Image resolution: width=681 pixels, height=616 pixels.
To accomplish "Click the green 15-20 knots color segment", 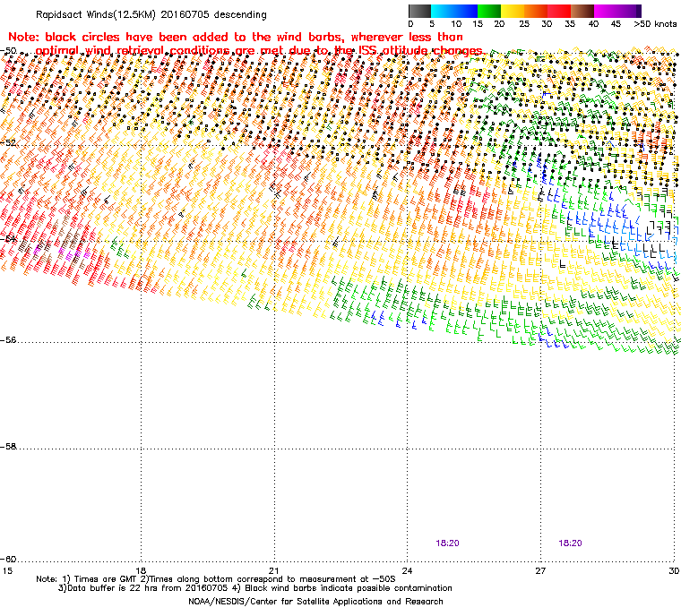I will click(489, 11).
